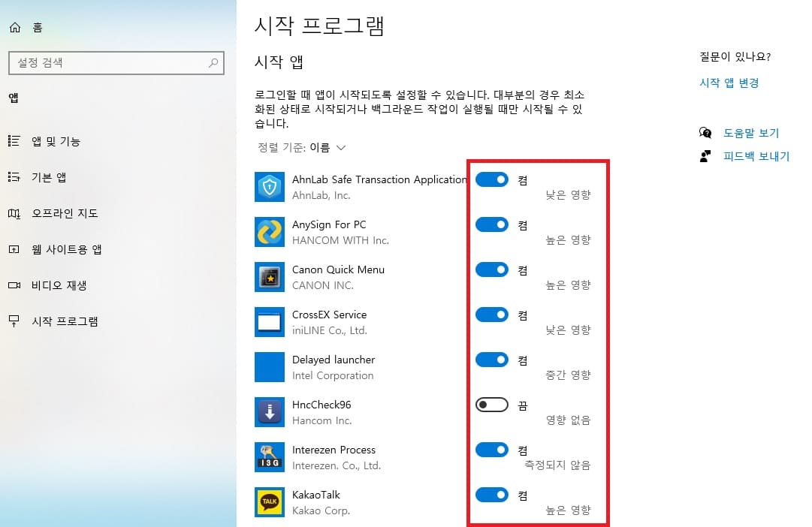The height and width of the screenshot is (527, 812).
Task: Select the Interezen Process name
Action: click(334, 450)
